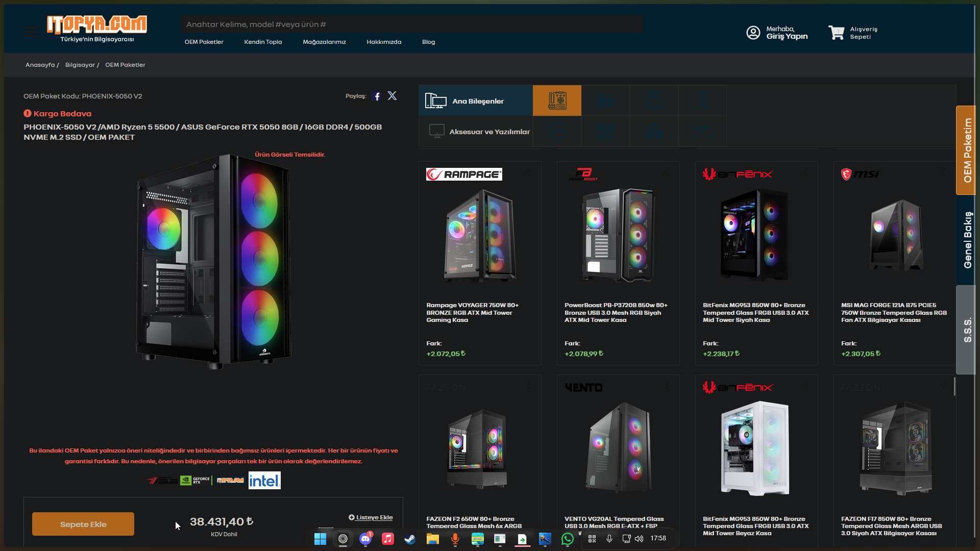Click share arrow on Rampage VOYAGER card
Screen dimensions: 980x551
pos(529,172)
